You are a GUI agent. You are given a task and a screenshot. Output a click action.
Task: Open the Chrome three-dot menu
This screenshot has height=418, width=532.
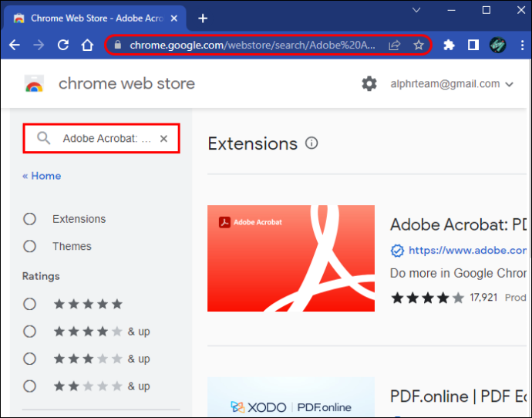click(x=522, y=46)
